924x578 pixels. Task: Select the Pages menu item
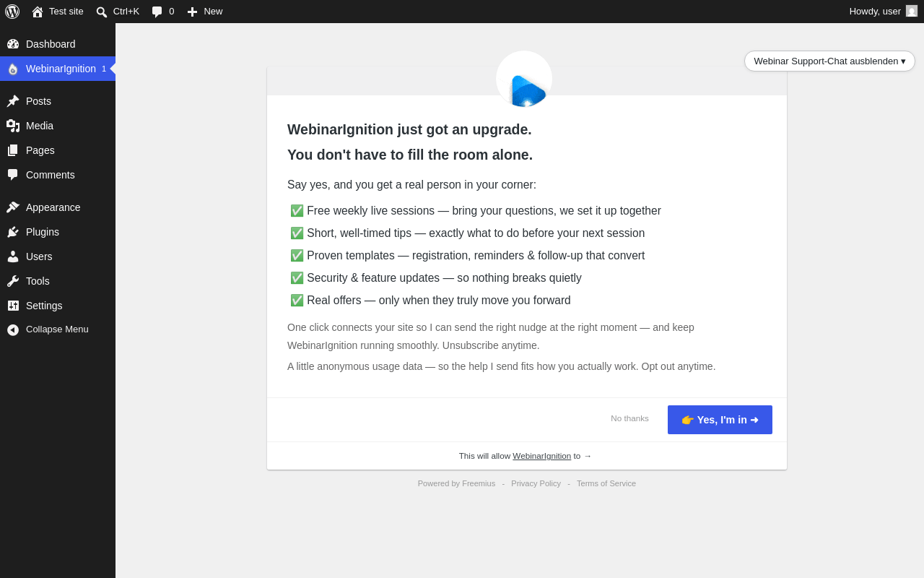(x=58, y=150)
